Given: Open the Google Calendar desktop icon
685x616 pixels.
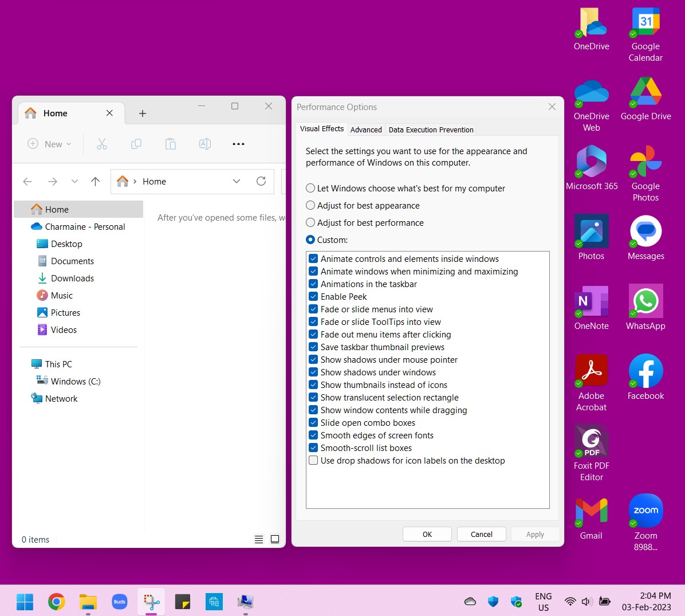Looking at the screenshot, I should click(645, 35).
